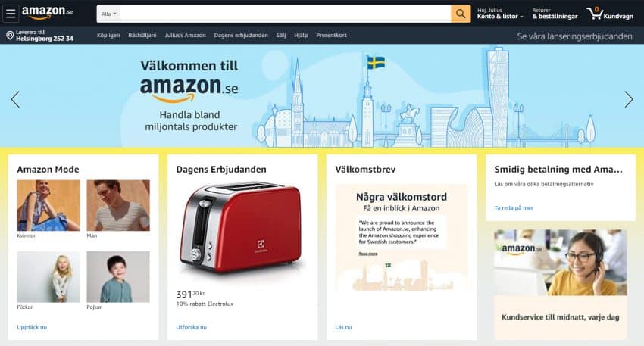This screenshot has height=346, width=644.
Task: Advance banner with right arrow
Action: click(x=629, y=99)
